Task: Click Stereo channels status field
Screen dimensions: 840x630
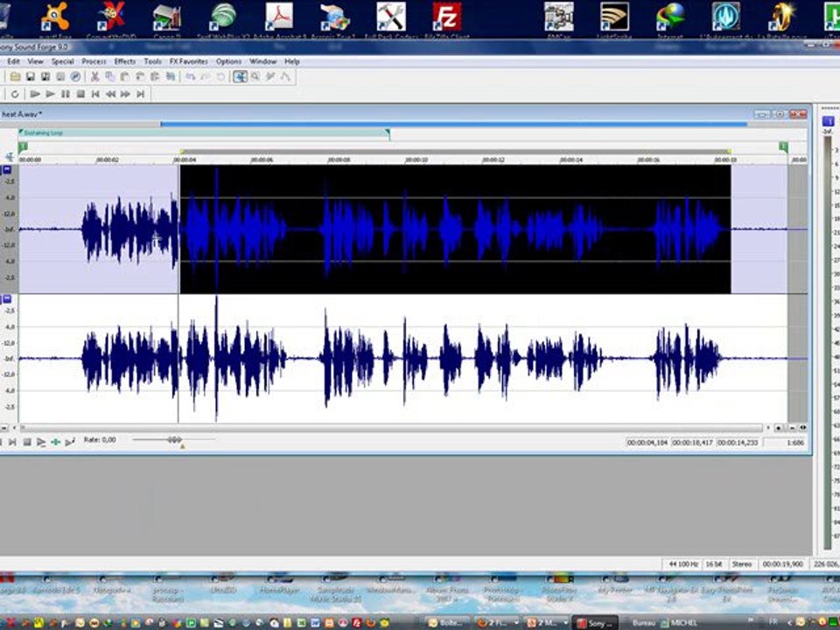Action: coord(742,564)
